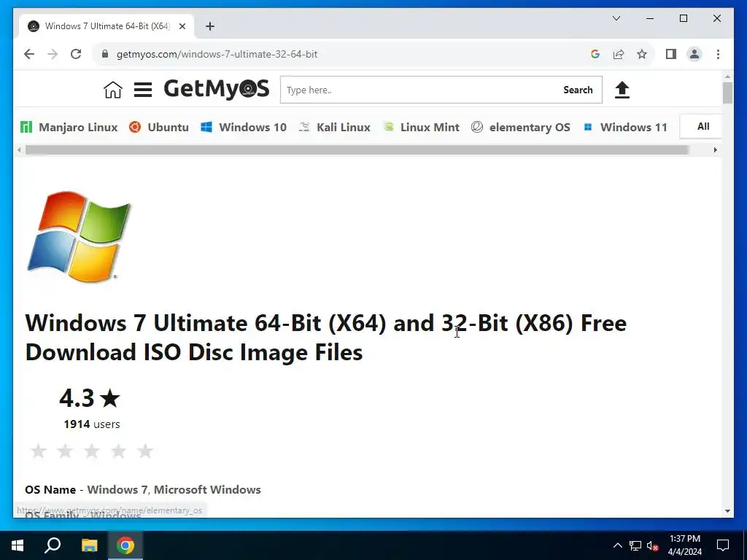
Task: Open Chrome three-dot menu
Action: coord(718,54)
